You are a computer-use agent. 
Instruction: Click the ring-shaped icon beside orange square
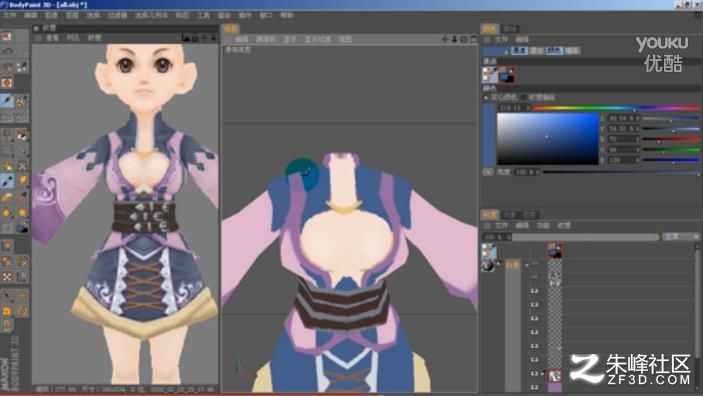click(x=22, y=310)
